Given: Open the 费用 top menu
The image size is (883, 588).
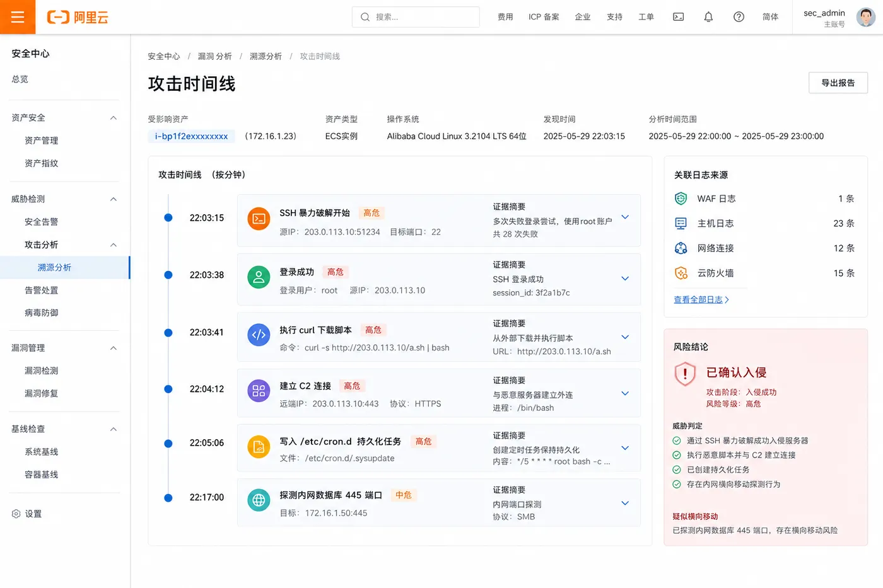Looking at the screenshot, I should coord(505,17).
